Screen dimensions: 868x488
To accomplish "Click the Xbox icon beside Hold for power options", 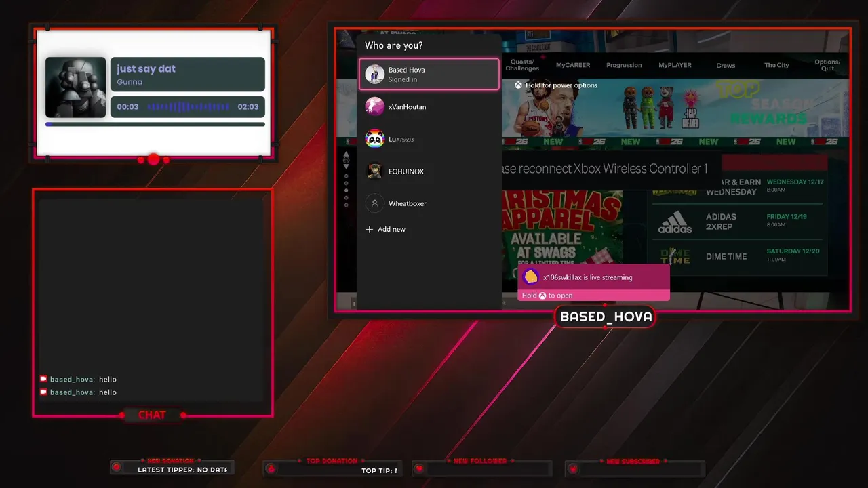I will [x=517, y=85].
